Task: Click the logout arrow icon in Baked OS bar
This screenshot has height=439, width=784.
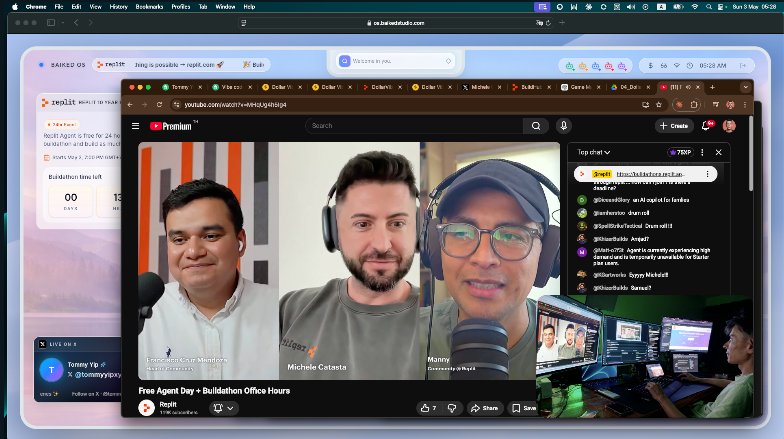Action: 742,66
